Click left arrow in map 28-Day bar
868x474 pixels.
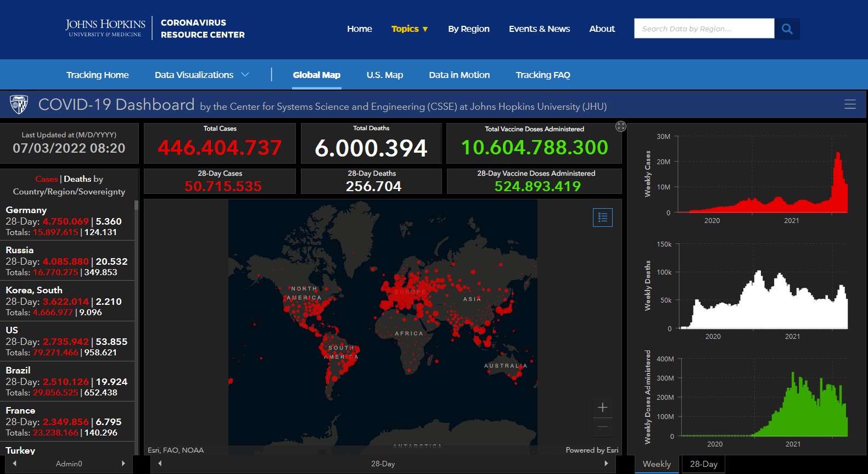pyautogui.click(x=160, y=464)
